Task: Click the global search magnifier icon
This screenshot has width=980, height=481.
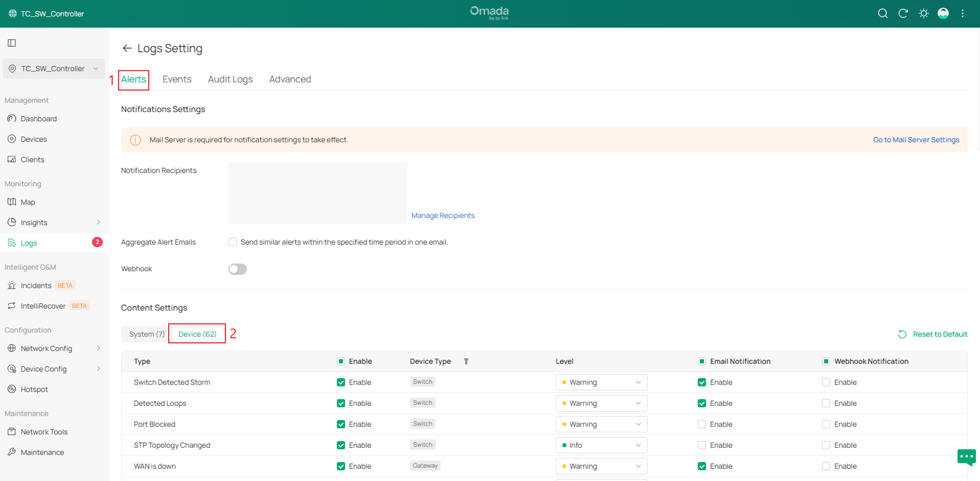Action: 882,14
